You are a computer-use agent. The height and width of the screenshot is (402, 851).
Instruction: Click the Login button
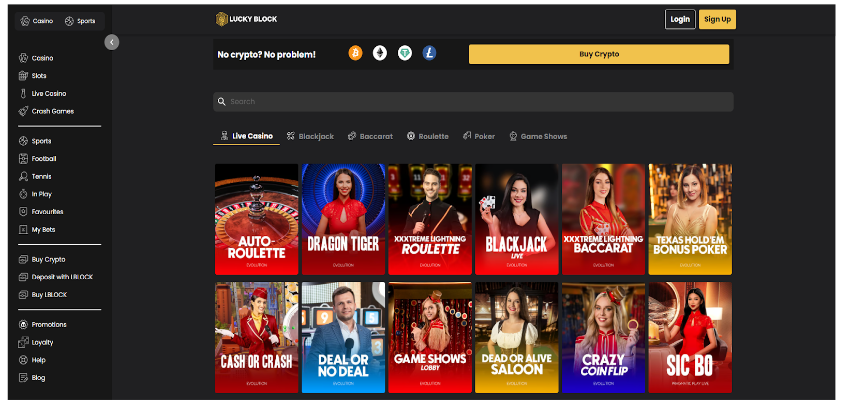tap(680, 20)
